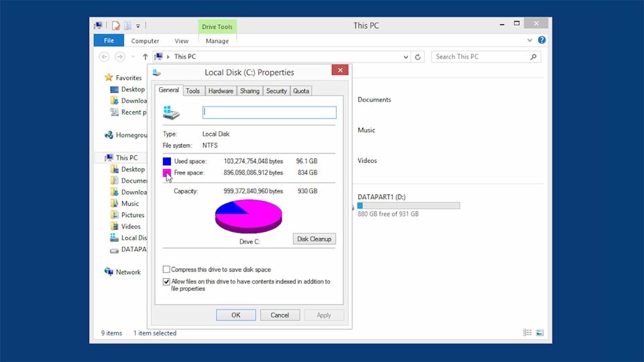Click the Forward navigation arrow
Screen dimensions: 644x362
click(x=119, y=56)
